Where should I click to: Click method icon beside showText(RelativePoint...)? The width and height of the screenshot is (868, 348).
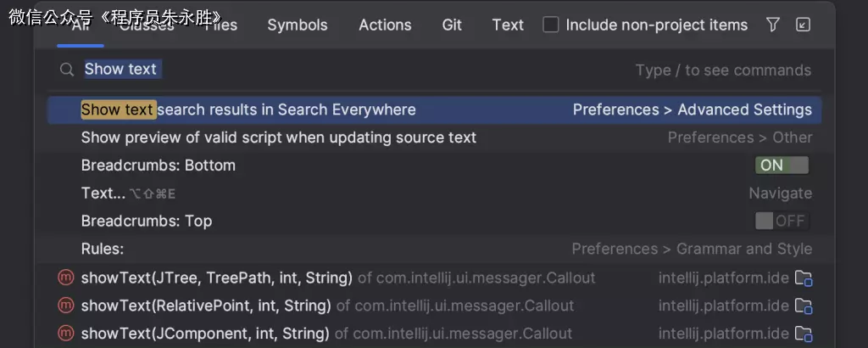(x=65, y=306)
